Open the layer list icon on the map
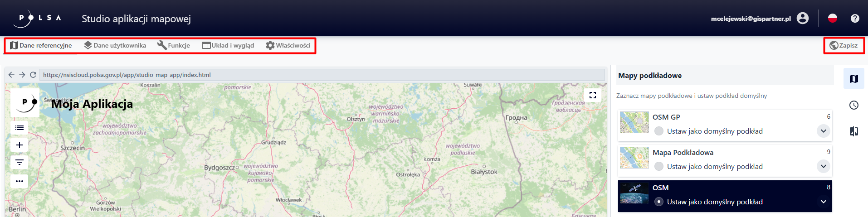The image size is (868, 217). [x=20, y=128]
